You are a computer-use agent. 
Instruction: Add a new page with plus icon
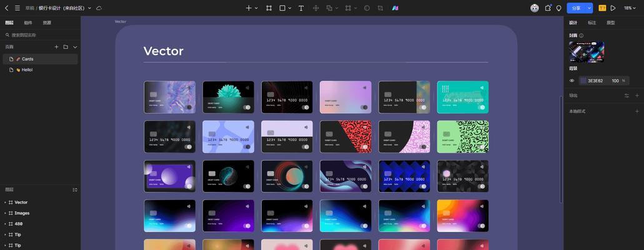point(57,47)
